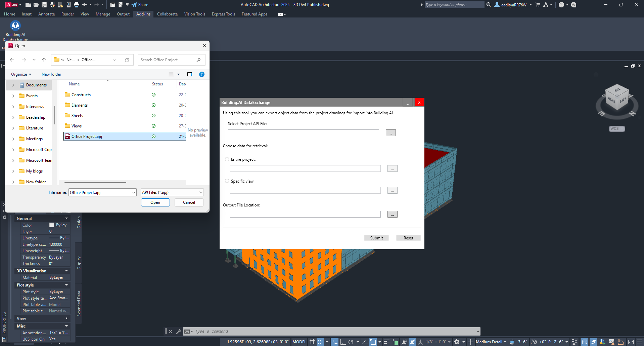The image size is (644, 346).
Task: Toggle Polar Tracking in status bar
Action: (x=351, y=342)
